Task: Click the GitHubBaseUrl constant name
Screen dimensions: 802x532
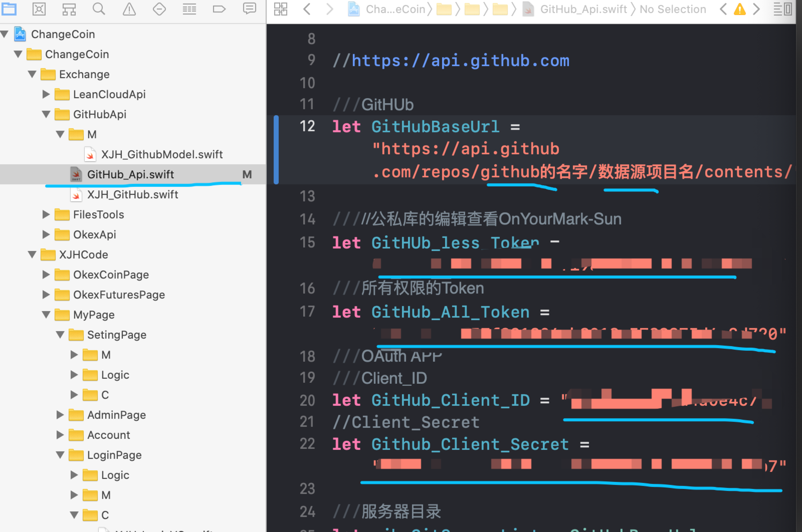Action: point(435,126)
